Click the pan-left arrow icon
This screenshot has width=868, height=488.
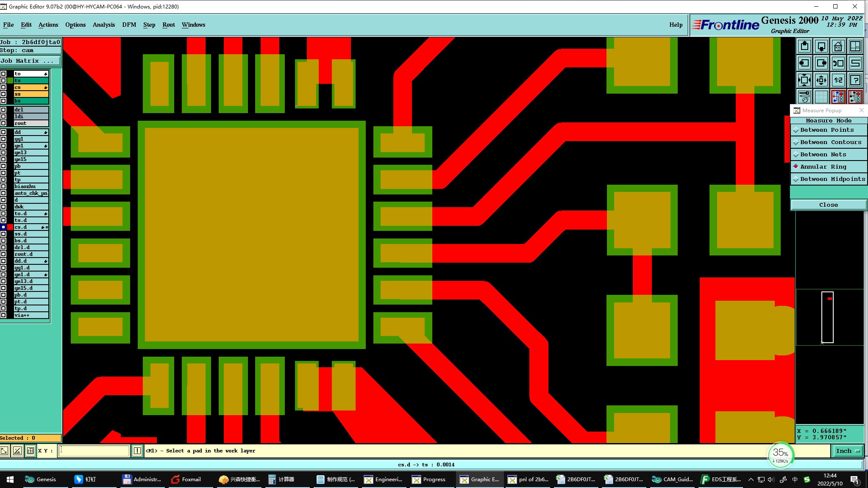point(804,64)
